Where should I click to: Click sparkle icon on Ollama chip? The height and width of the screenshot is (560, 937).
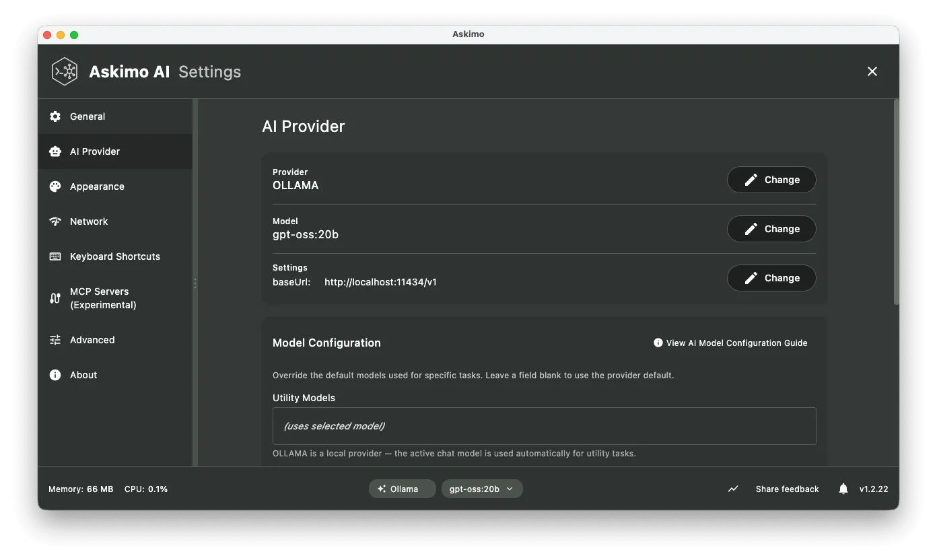point(382,489)
